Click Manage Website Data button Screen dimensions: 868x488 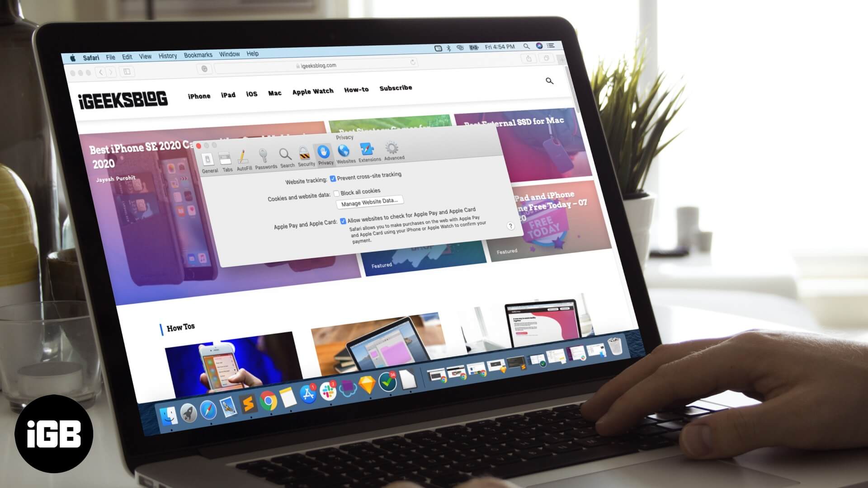coord(368,202)
